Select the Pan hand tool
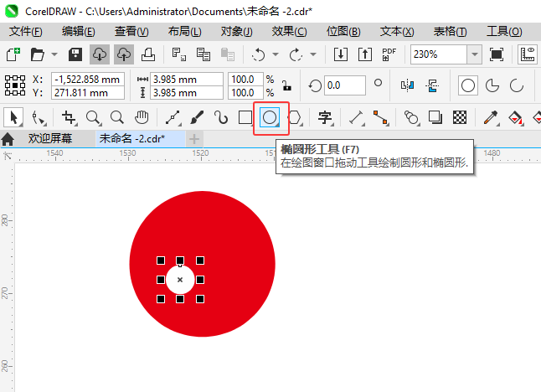Screen dimensions: 541x392 pyautogui.click(x=142, y=117)
